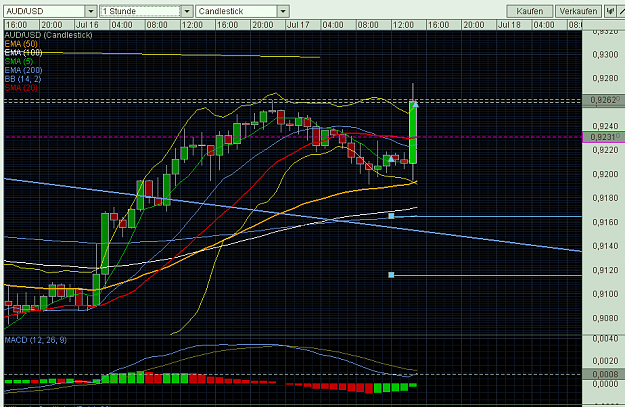
Task: Expand the 1 Stunde timeframe dropdown arrow
Action: [x=187, y=11]
